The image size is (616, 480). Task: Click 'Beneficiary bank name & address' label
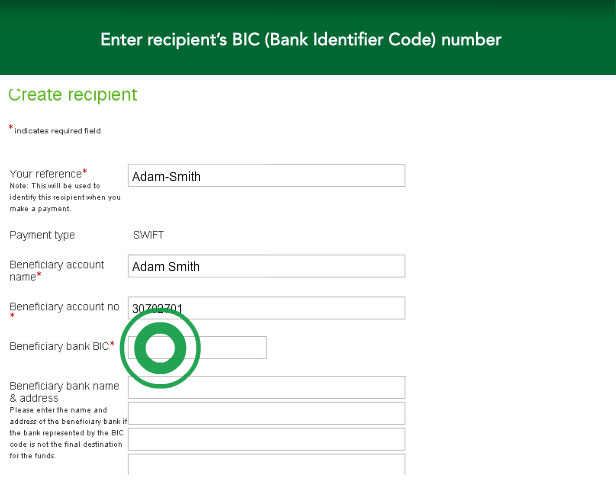point(64,392)
